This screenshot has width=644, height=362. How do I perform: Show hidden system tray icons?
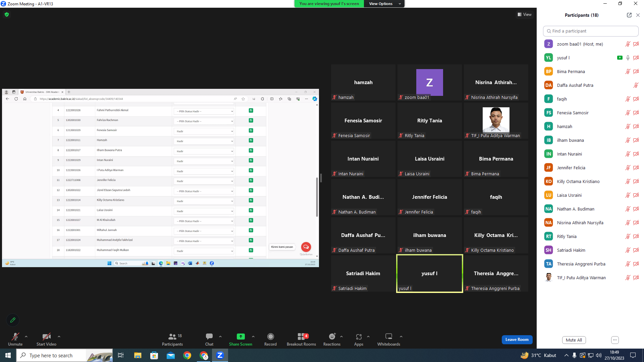pos(567,355)
